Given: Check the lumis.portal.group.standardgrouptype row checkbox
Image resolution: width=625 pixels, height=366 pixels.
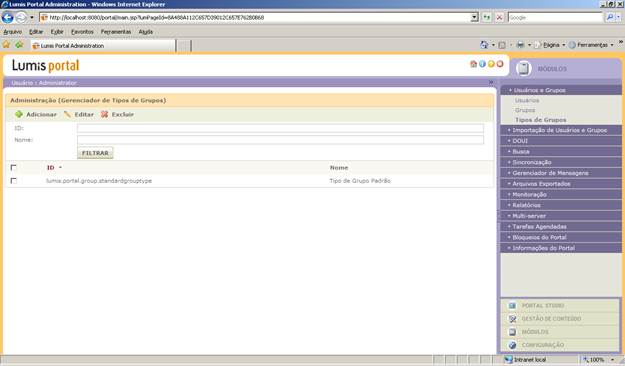Looking at the screenshot, I should point(14,181).
